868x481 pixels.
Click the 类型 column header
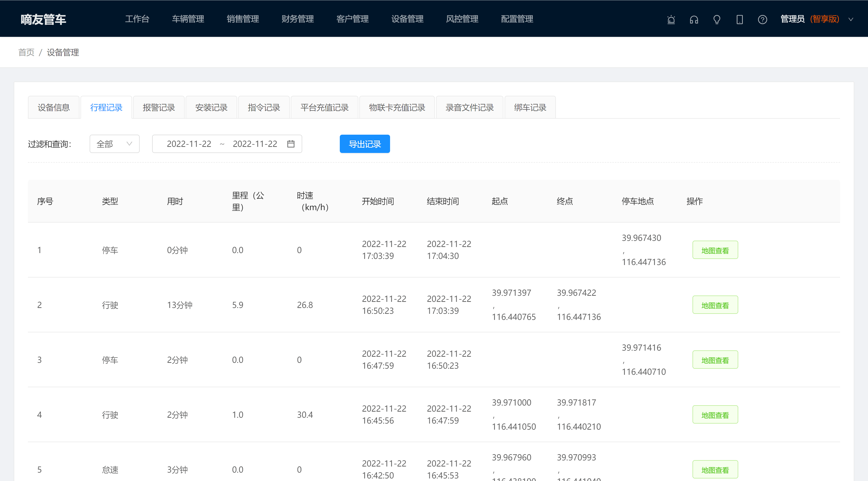(110, 201)
